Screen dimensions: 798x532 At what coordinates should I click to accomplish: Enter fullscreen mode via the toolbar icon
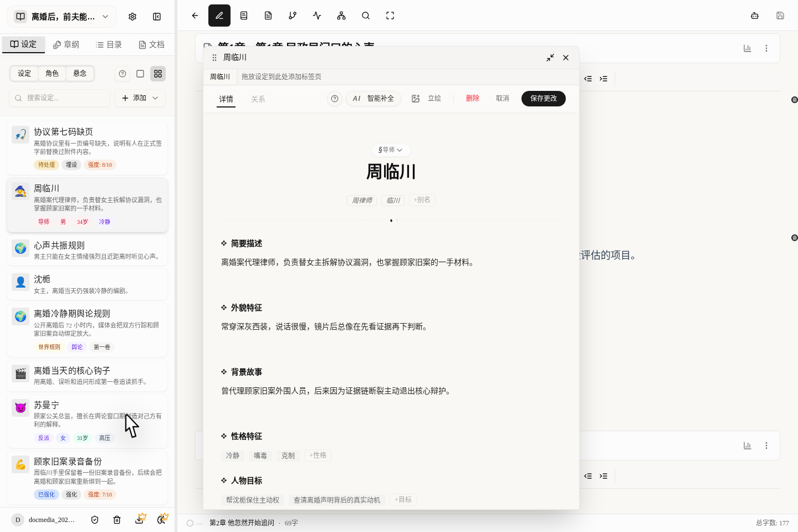tap(390, 16)
